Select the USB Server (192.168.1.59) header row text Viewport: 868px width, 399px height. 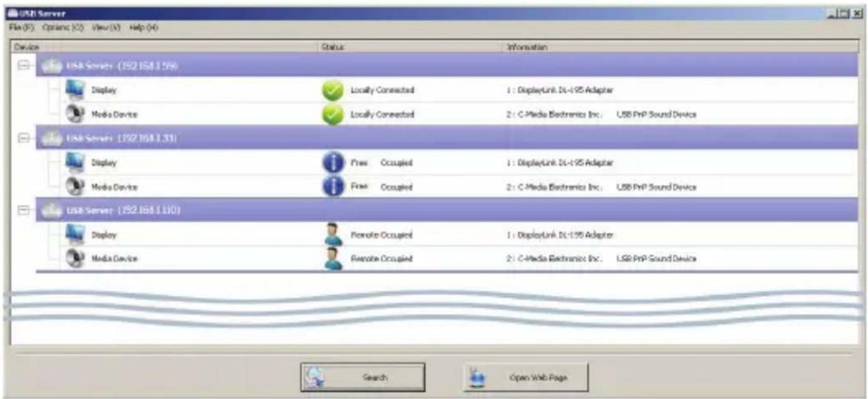pos(121,66)
